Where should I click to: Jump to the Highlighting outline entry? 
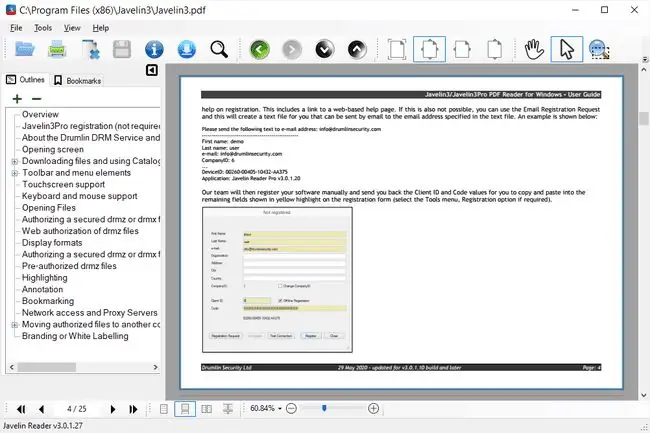pyautogui.click(x=44, y=278)
